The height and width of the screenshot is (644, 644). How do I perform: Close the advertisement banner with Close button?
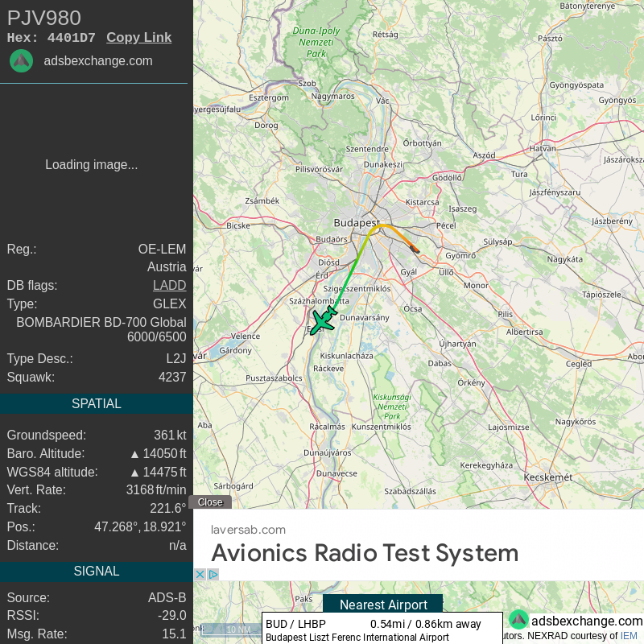(x=210, y=502)
